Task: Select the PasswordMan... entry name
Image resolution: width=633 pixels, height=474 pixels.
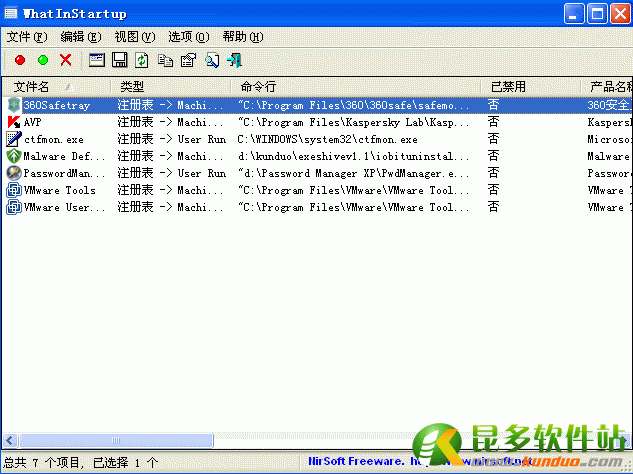Action: tap(64, 173)
